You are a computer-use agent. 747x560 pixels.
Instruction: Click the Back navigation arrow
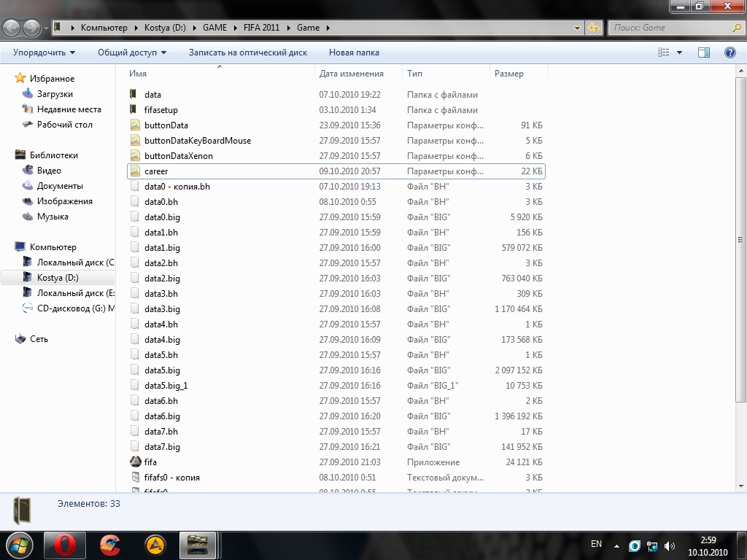coord(12,28)
